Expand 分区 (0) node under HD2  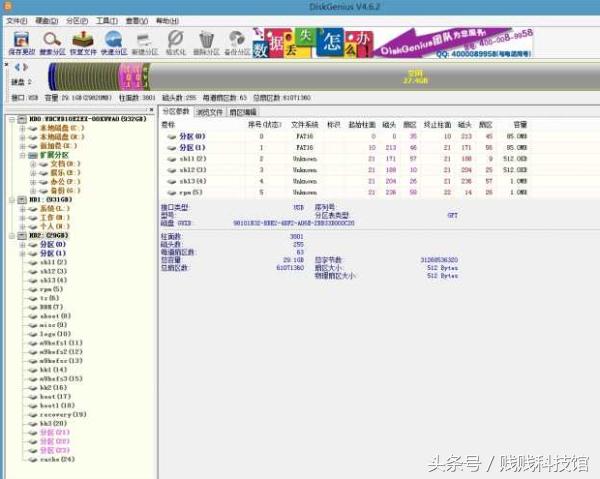(x=22, y=244)
